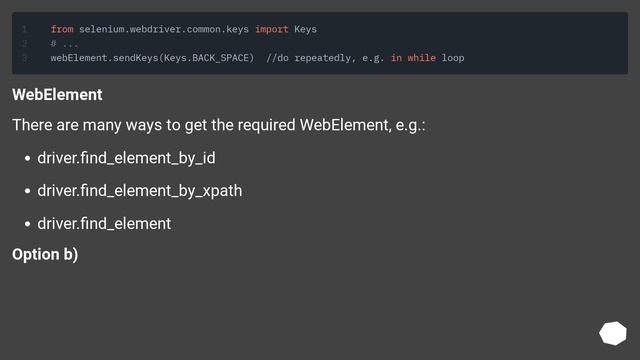Click 'driver.find_element_by_xpath' list item
The width and height of the screenshot is (640, 360).
(140, 191)
